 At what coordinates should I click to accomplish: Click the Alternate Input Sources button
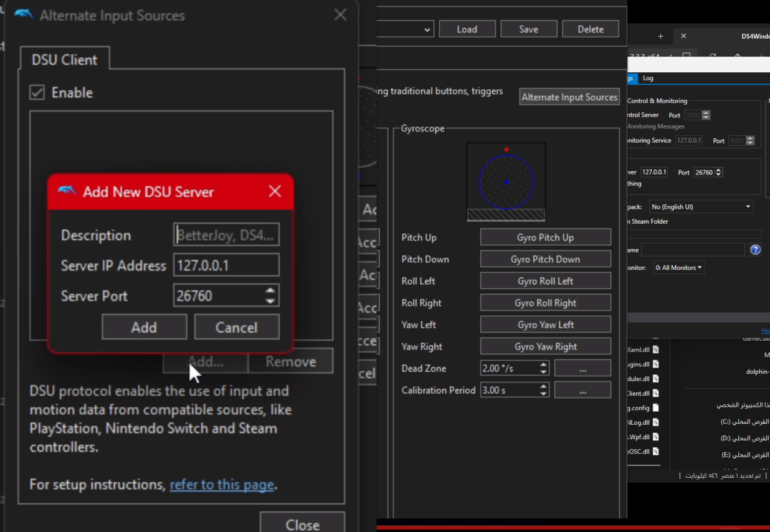pyautogui.click(x=569, y=97)
